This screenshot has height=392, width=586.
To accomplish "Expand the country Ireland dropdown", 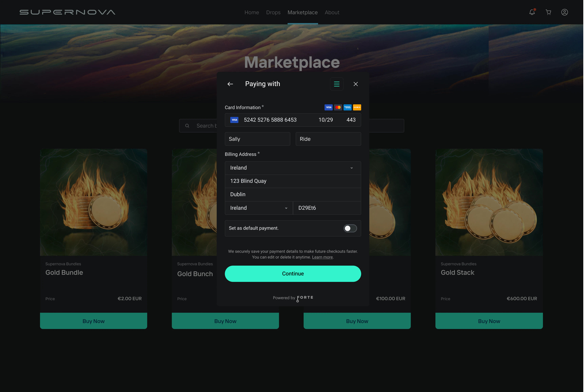I will pos(293,168).
